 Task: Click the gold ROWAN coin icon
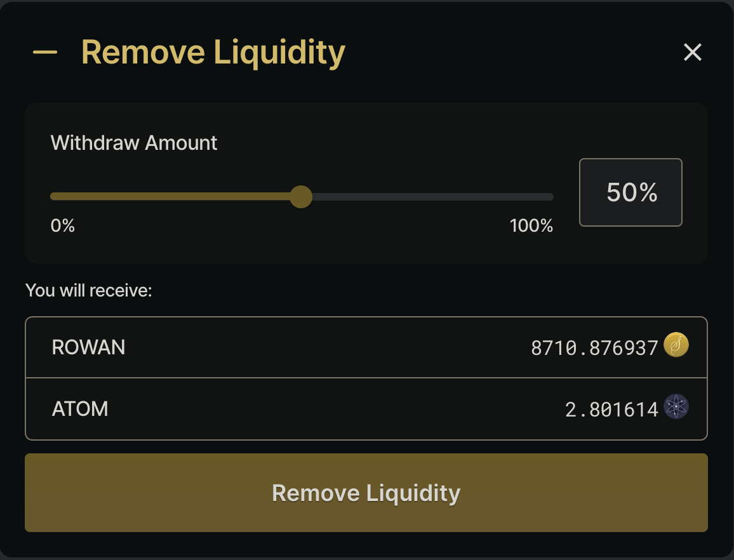[676, 347]
